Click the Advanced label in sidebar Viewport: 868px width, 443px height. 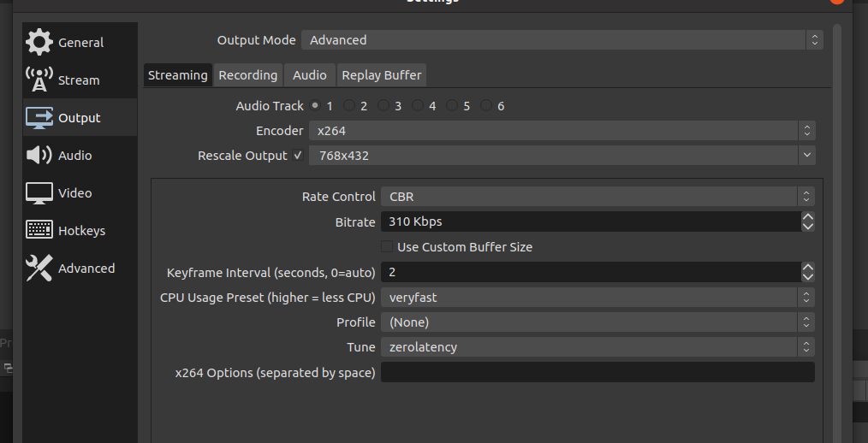86,269
